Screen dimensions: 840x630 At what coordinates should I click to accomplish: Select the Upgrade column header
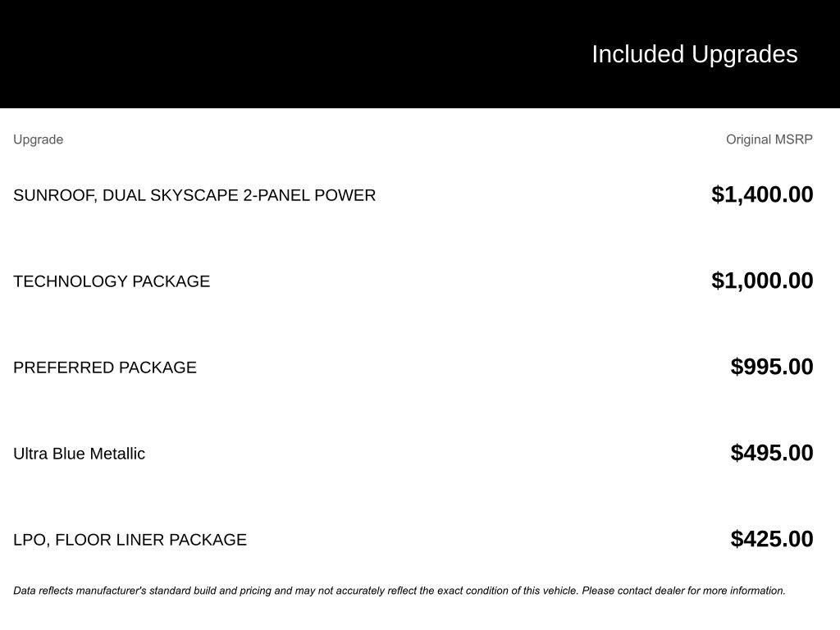[38, 139]
